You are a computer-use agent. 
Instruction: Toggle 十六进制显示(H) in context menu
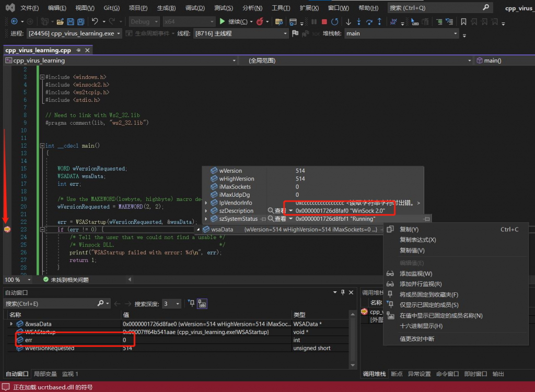tap(421, 326)
